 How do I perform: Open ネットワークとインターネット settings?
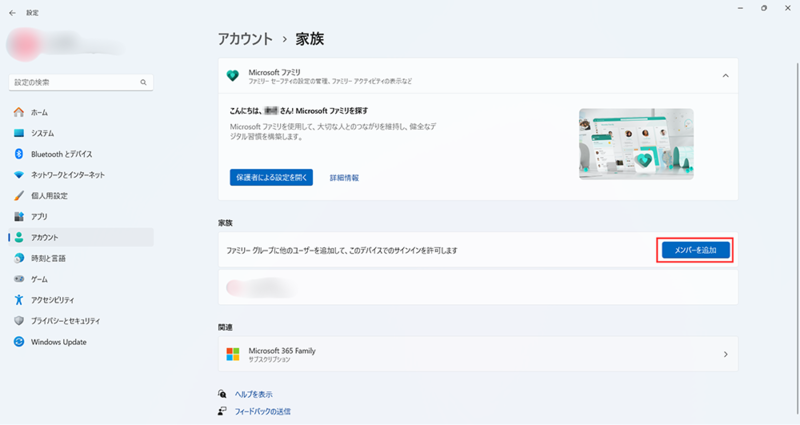tap(81, 175)
